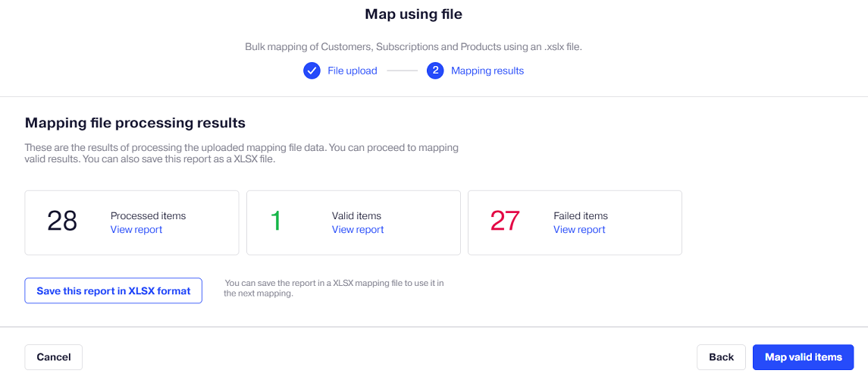
Task: Click the connector line between the steps
Action: coord(402,71)
